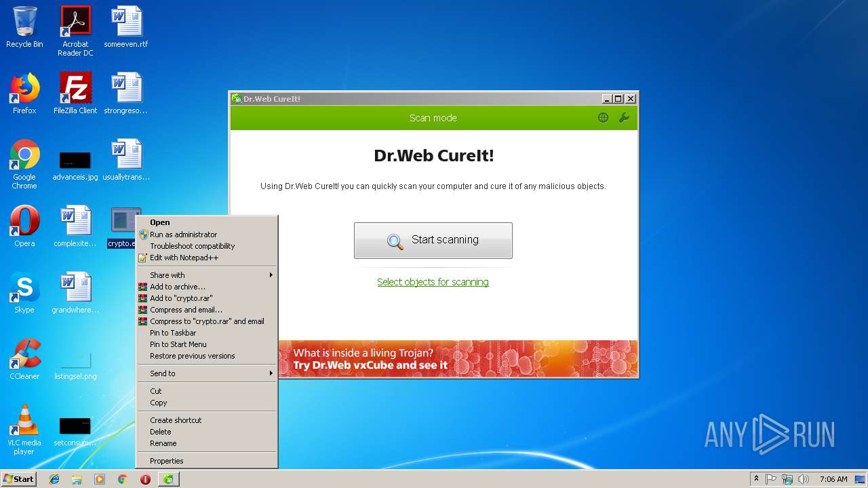
Task: Select the setconsum... file icon
Action: click(75, 432)
